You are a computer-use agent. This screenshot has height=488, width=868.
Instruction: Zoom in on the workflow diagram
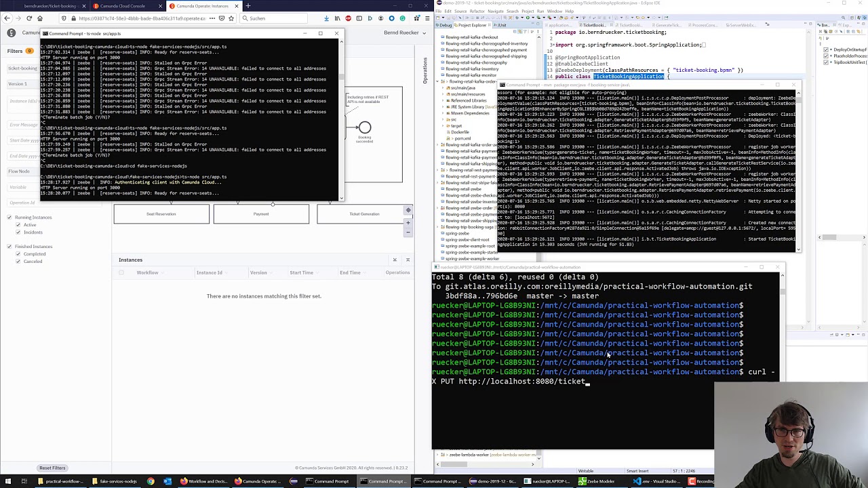[x=408, y=223]
